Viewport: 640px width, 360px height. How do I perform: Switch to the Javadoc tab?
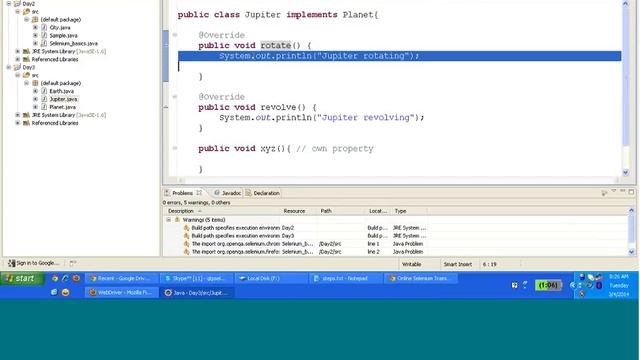point(228,193)
